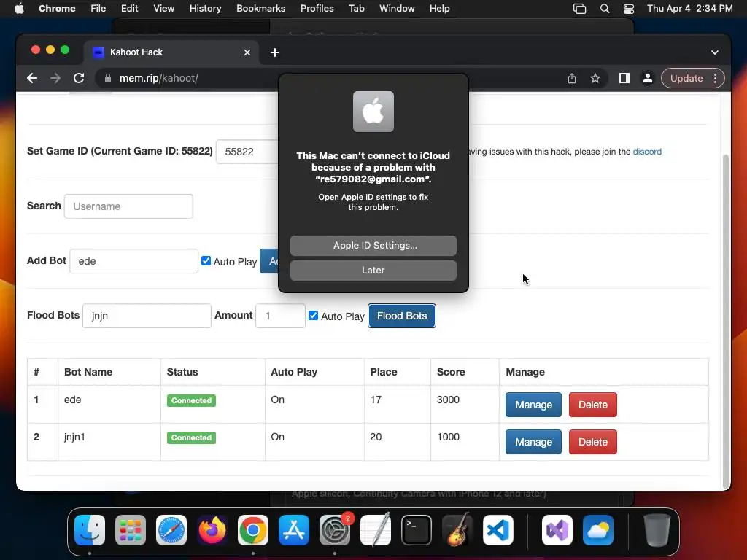Open the Bookmarks menu
The width and height of the screenshot is (747, 560).
click(260, 9)
